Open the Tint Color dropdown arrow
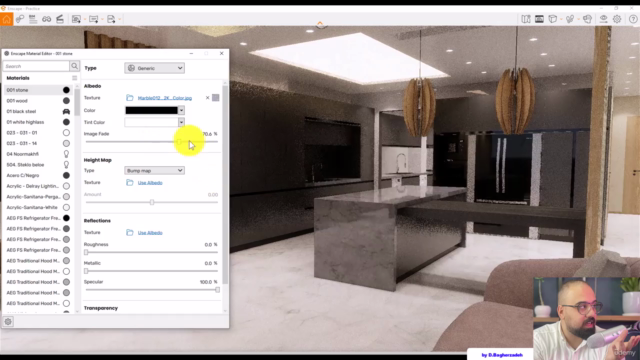The width and height of the screenshot is (640, 360). click(x=181, y=122)
